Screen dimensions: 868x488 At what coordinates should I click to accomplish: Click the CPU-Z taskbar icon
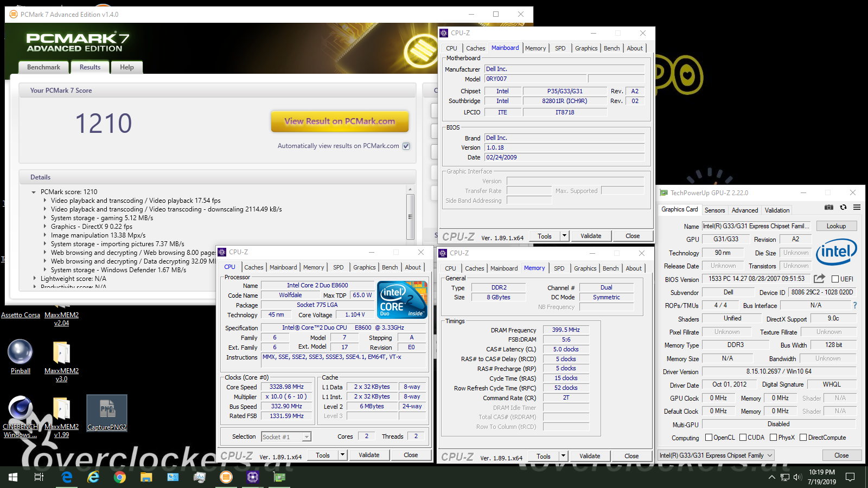(x=253, y=477)
